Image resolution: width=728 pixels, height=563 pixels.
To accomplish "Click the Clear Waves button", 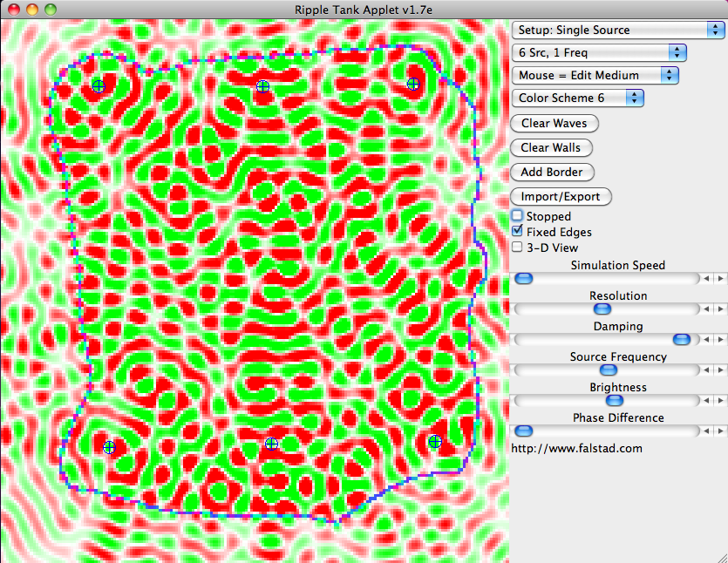I will pyautogui.click(x=555, y=124).
